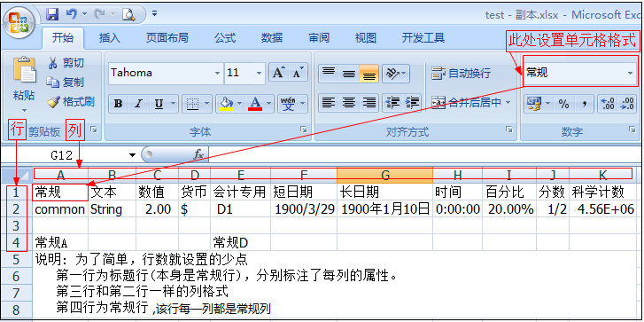Click the fx insert function button
The image size is (644, 322).
coord(198,154)
